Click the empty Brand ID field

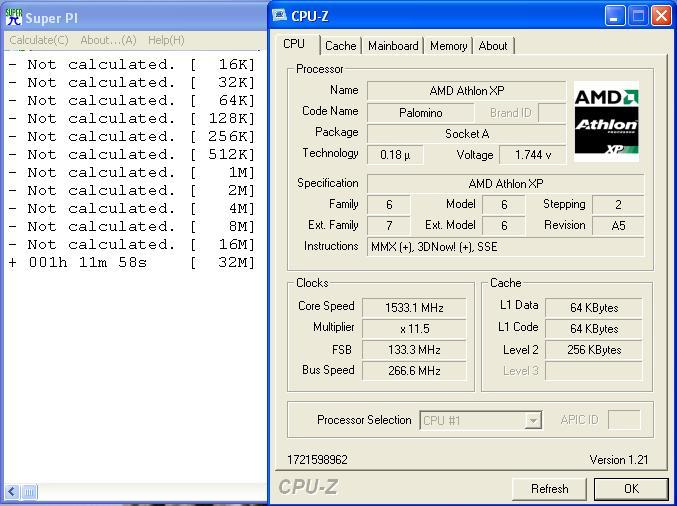[552, 113]
